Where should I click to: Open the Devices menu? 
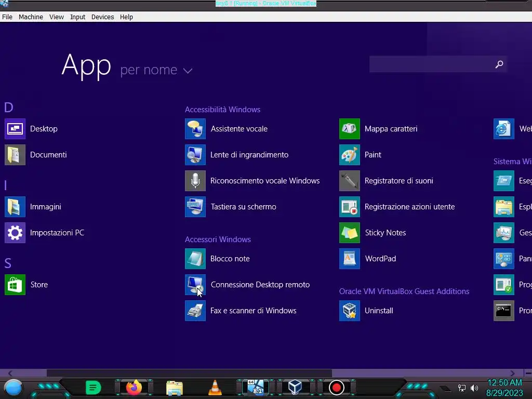coord(102,17)
